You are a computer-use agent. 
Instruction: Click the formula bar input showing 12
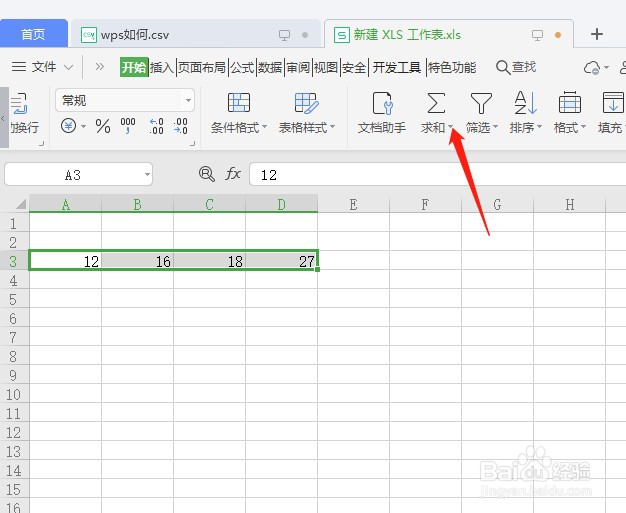tap(437, 174)
